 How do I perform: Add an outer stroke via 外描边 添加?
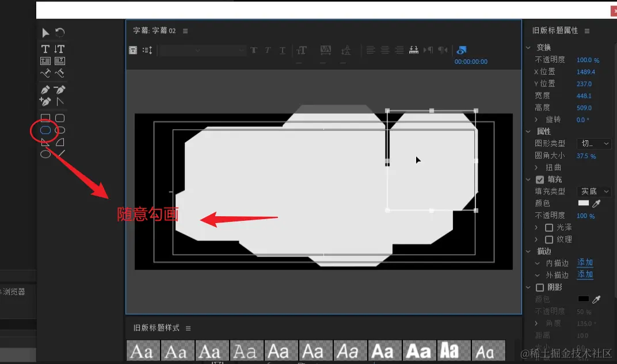[x=585, y=274]
